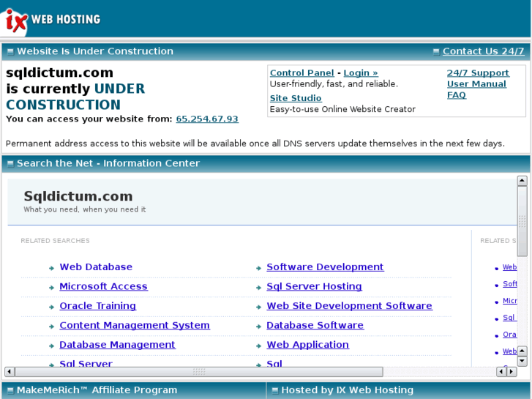The height and width of the screenshot is (399, 532).
Task: Click the MakeMeRich Affiliate Program header
Action: 97,390
